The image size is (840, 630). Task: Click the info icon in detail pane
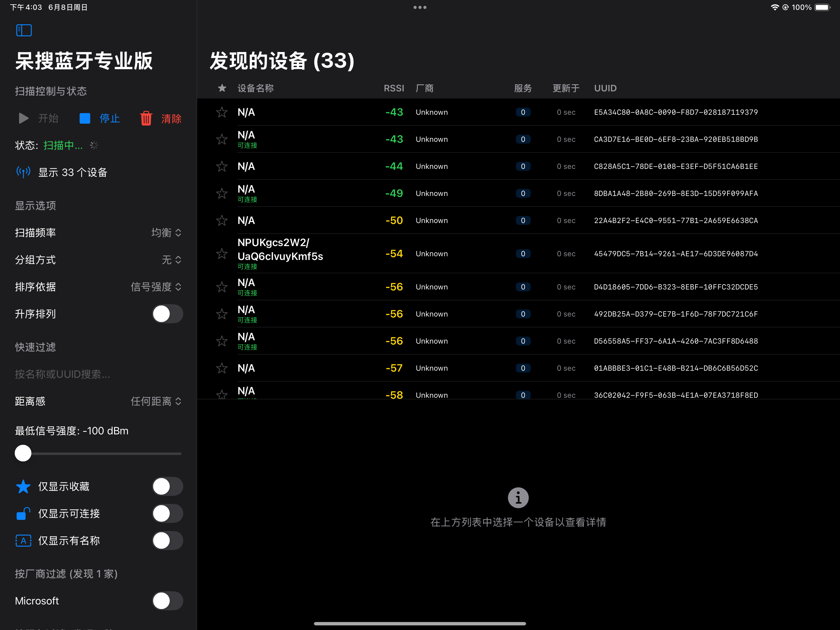pos(518,498)
